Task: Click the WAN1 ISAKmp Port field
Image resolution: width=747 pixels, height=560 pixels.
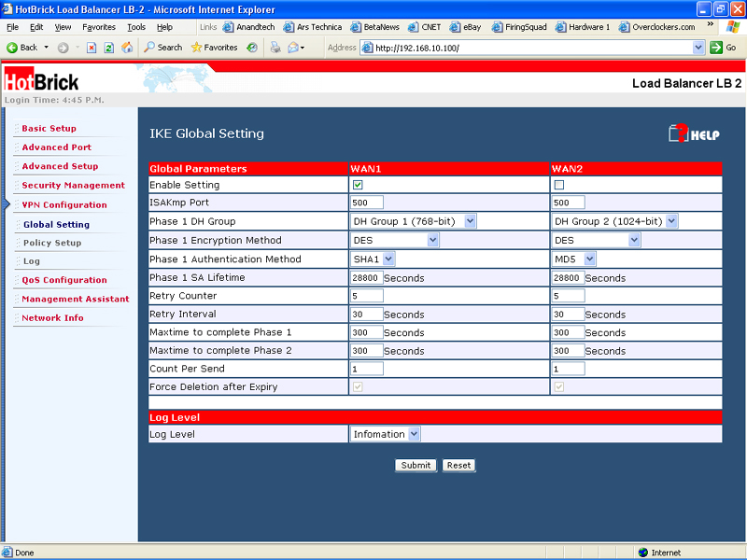Action: [367, 203]
